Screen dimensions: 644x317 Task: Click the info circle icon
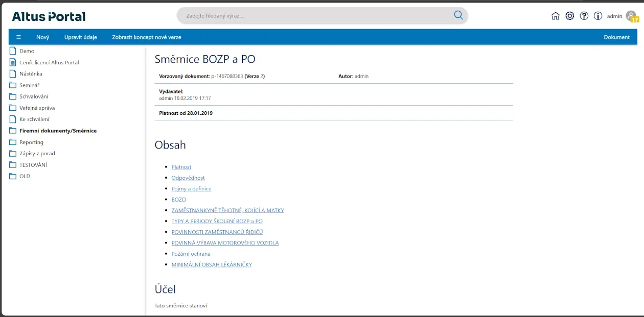point(598,16)
